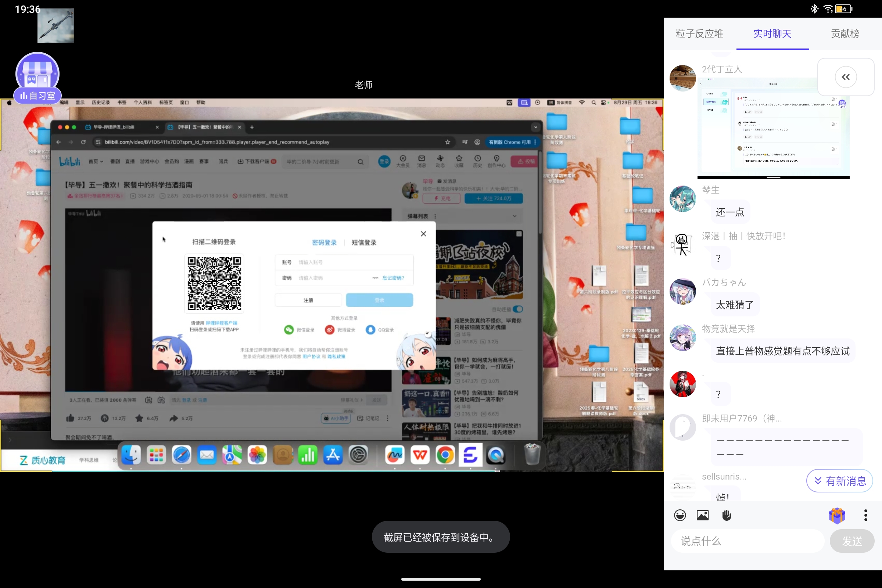This screenshot has width=882, height=588.
Task: Open the 历史 icon in bilibili header
Action: [x=477, y=161]
